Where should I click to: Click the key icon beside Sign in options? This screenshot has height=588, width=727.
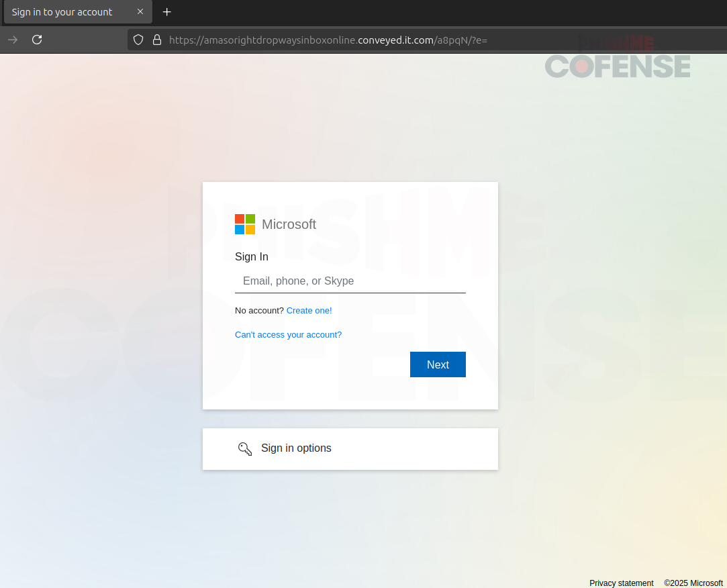coord(245,448)
